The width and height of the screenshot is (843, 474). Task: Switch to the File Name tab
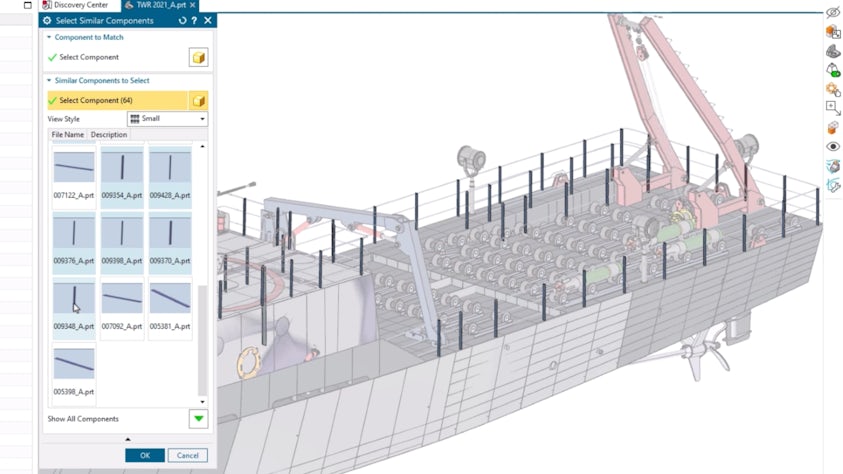(x=68, y=135)
